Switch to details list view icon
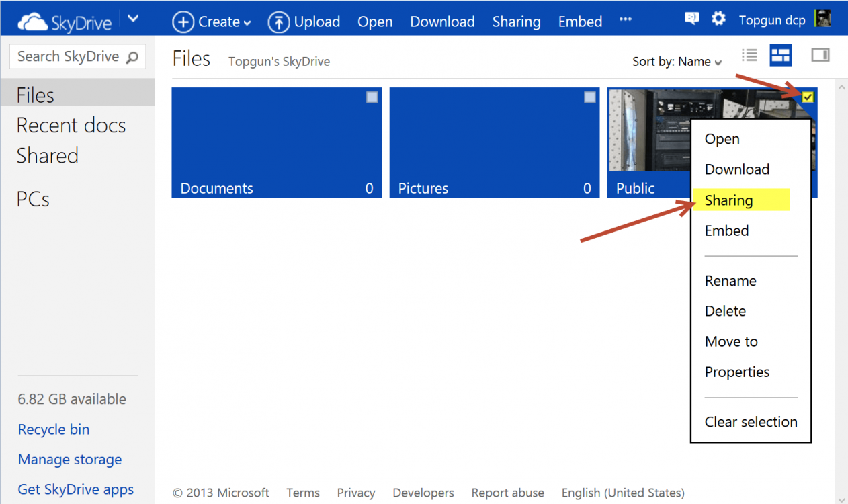 tap(749, 55)
